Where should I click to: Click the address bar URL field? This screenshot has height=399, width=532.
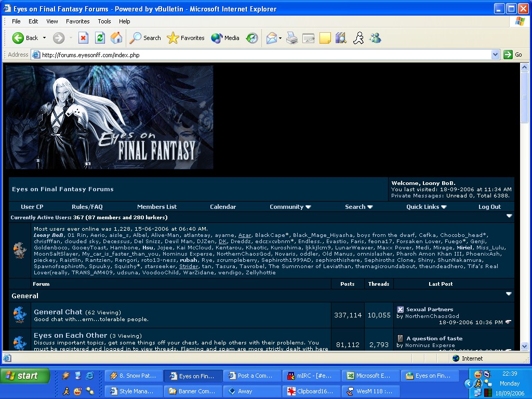pos(261,55)
